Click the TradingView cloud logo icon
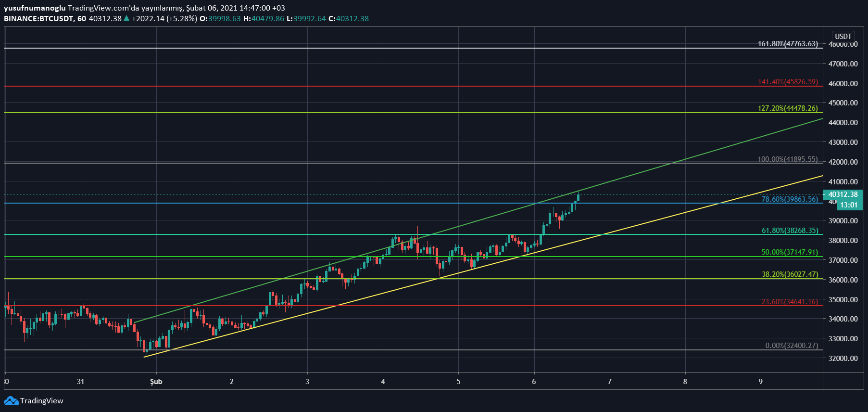Image resolution: width=868 pixels, height=412 pixels. (11, 400)
